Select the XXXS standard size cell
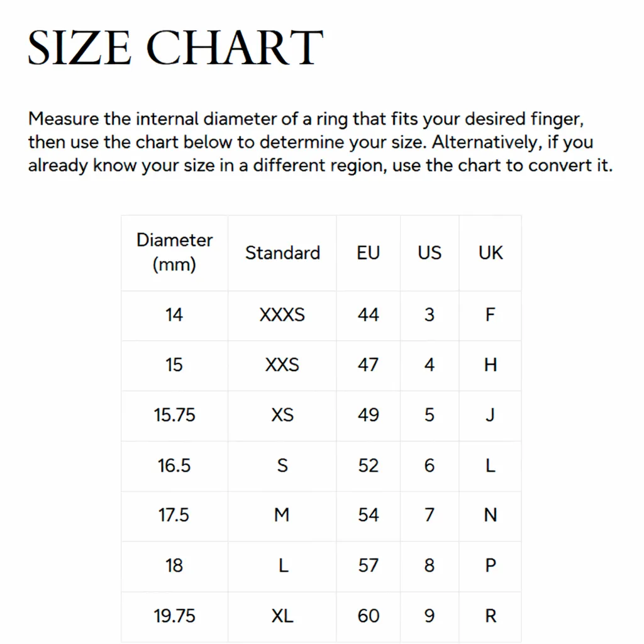This screenshot has width=644, height=644. (282, 314)
